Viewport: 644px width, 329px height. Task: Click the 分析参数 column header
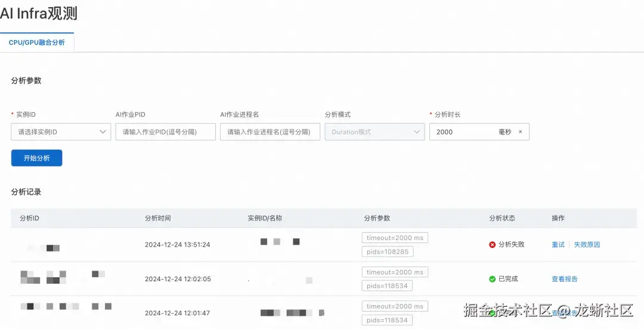(x=377, y=218)
